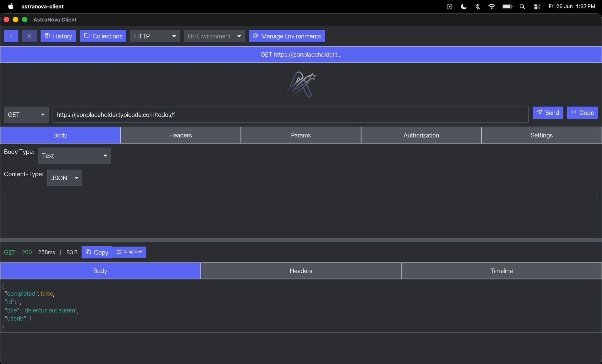
Task: Send the request
Action: tap(548, 113)
